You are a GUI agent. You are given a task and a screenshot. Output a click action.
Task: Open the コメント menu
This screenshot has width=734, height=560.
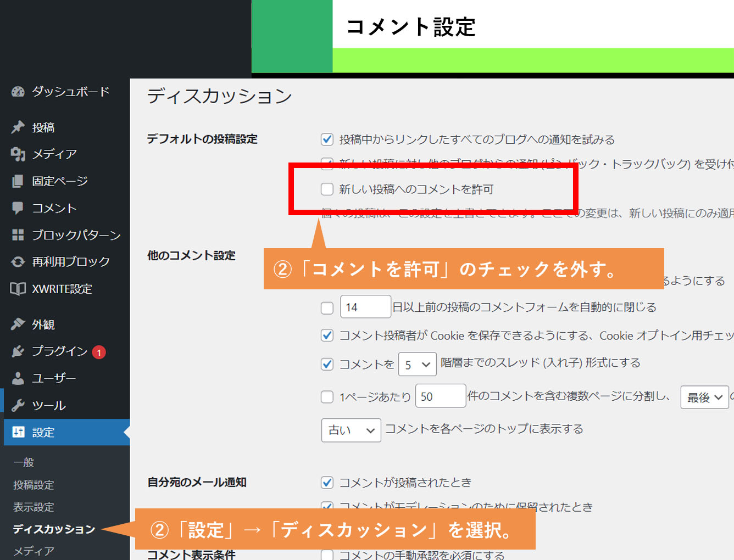(x=54, y=208)
